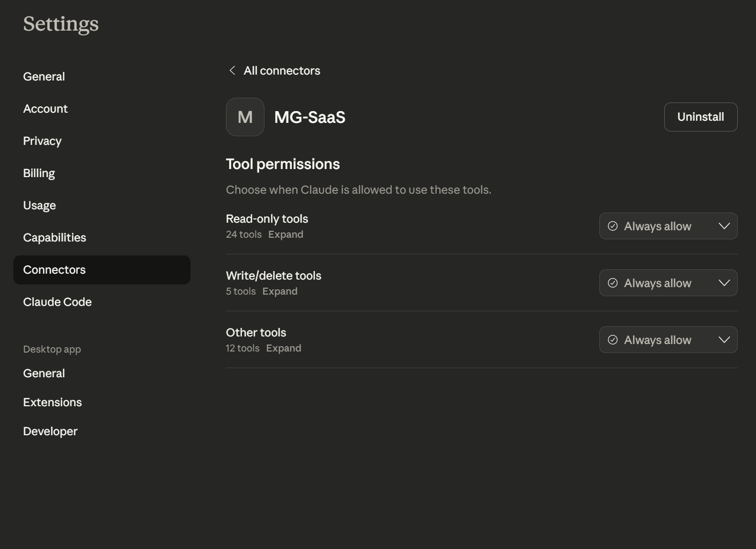Return to All connectors
This screenshot has width=756, height=549.
coord(282,70)
